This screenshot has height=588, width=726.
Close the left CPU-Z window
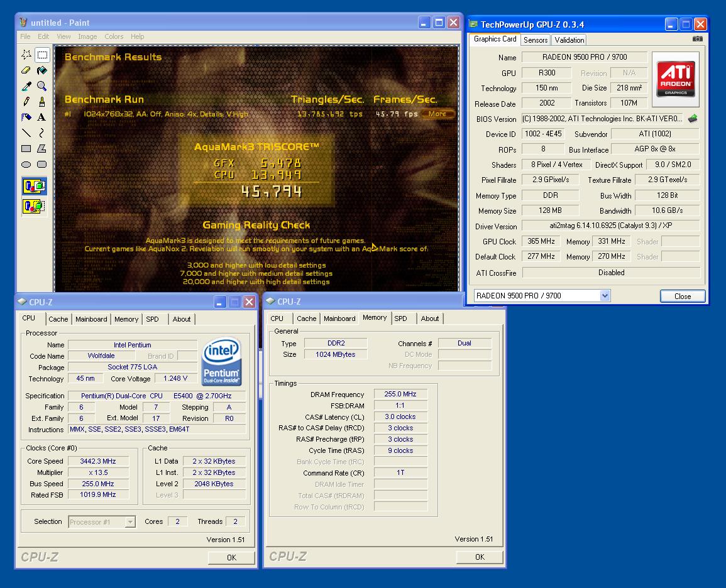pos(249,302)
